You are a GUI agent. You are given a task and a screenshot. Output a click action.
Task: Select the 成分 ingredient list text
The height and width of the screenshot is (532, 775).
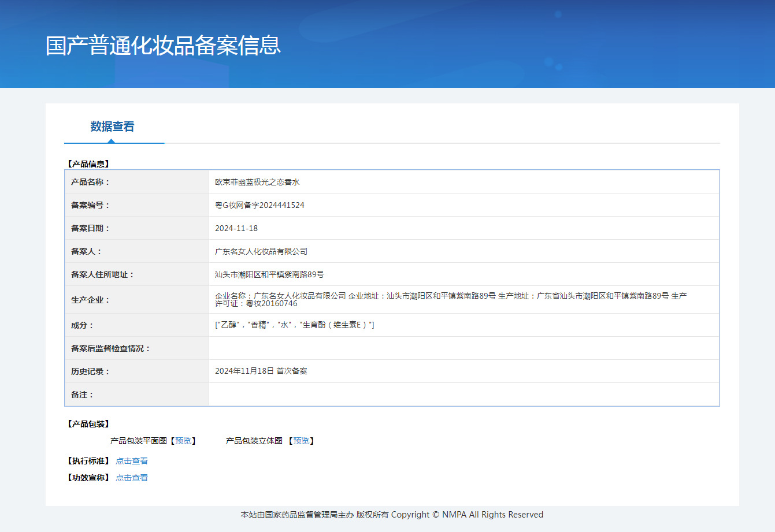click(295, 325)
